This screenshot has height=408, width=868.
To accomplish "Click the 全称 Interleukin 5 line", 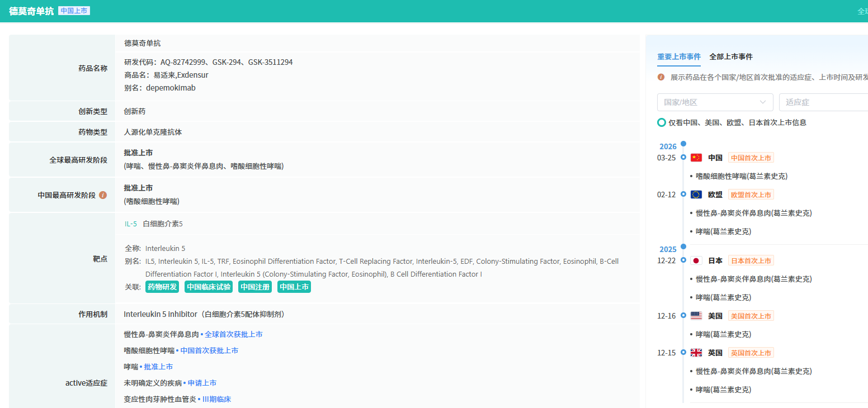I will point(155,248).
